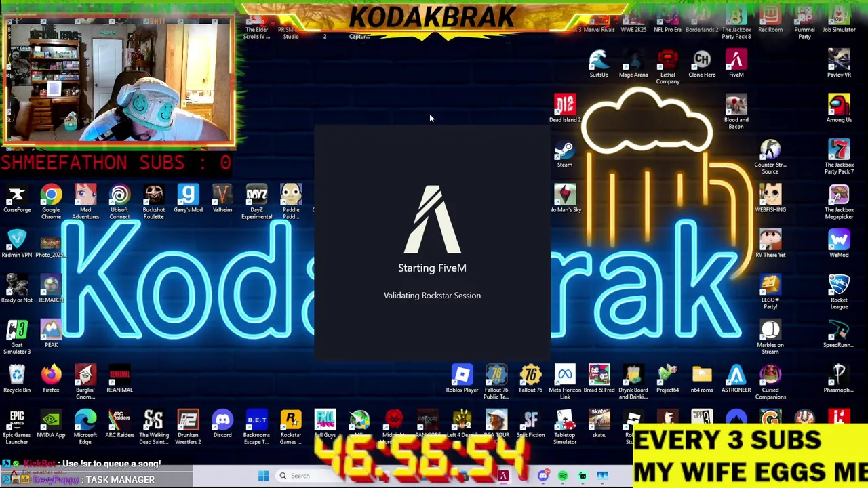Screen dimensions: 868x488
Task: Launch Goat Simulator 3 shortcut
Action: click(17, 337)
